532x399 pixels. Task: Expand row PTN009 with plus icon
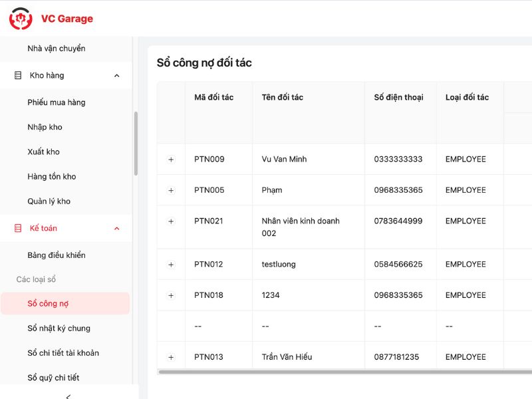[171, 160]
